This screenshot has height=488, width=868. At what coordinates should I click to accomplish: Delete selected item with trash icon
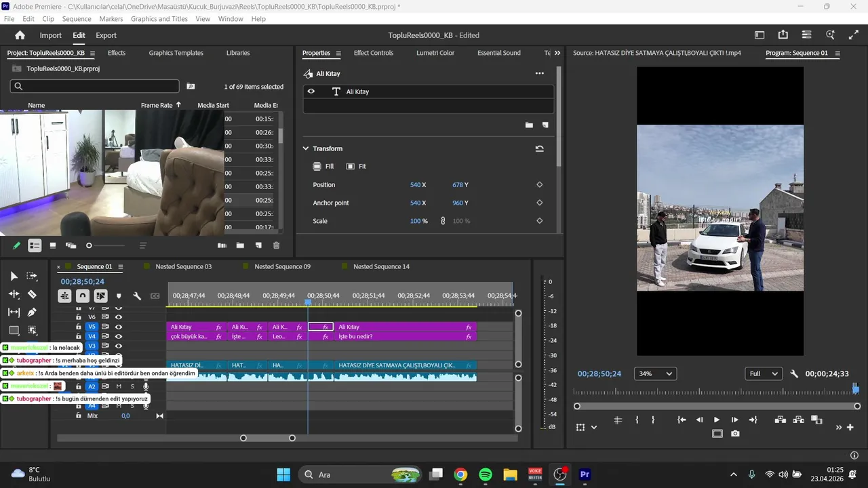coord(276,245)
